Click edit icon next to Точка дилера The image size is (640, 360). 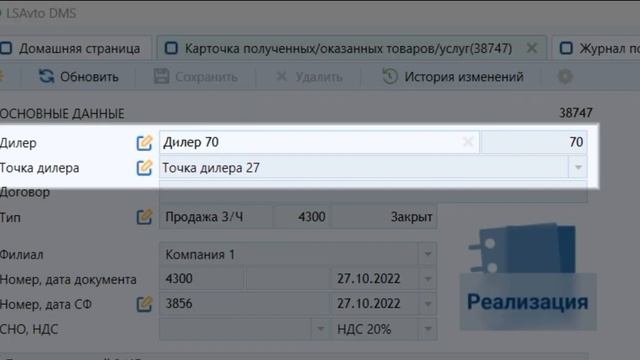pyautogui.click(x=144, y=168)
